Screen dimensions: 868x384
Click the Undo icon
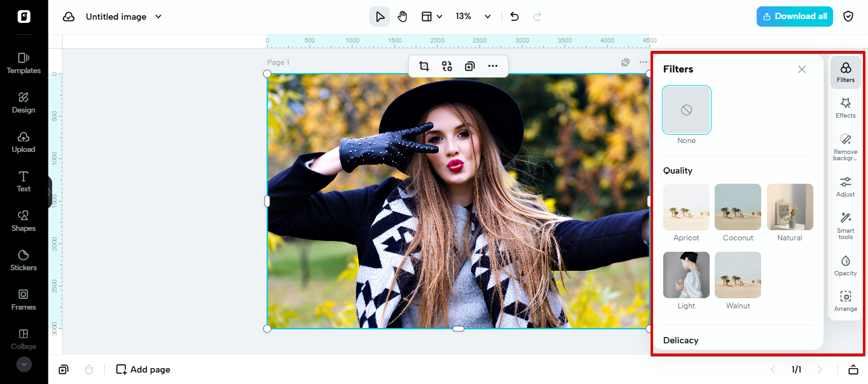click(x=514, y=16)
